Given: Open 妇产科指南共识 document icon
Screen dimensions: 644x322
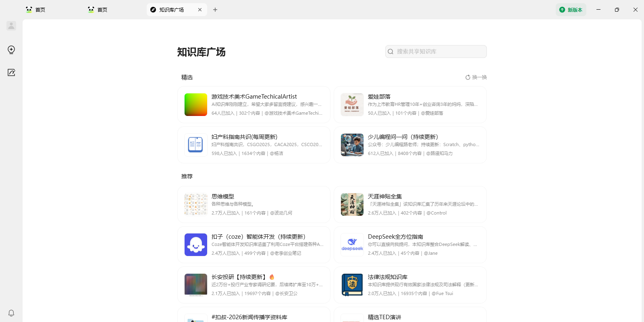Looking at the screenshot, I should (x=196, y=145).
